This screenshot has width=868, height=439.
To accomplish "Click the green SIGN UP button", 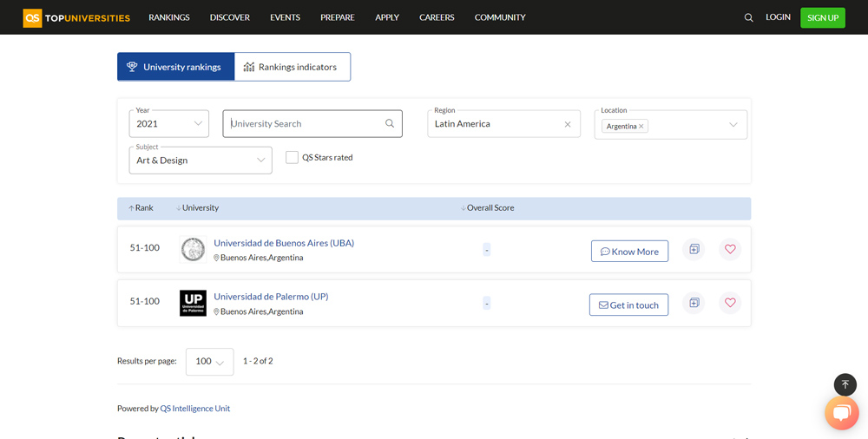I will 823,17.
